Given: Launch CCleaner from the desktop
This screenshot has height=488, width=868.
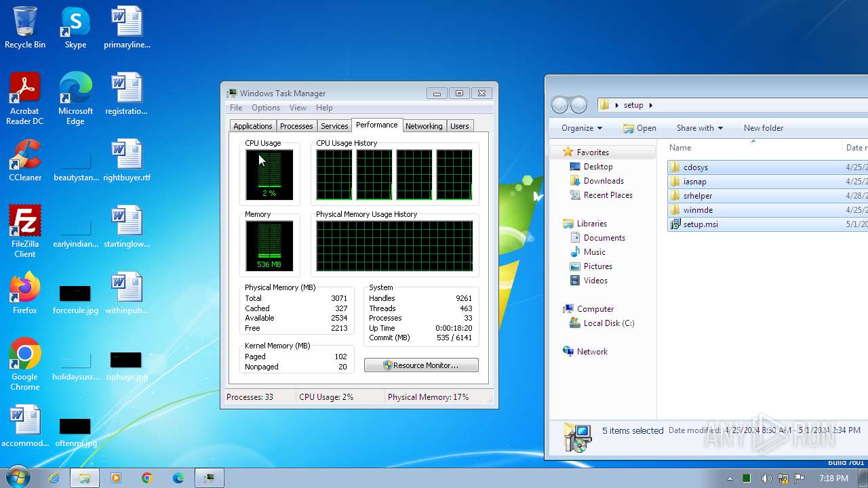Looking at the screenshot, I should pos(25,161).
